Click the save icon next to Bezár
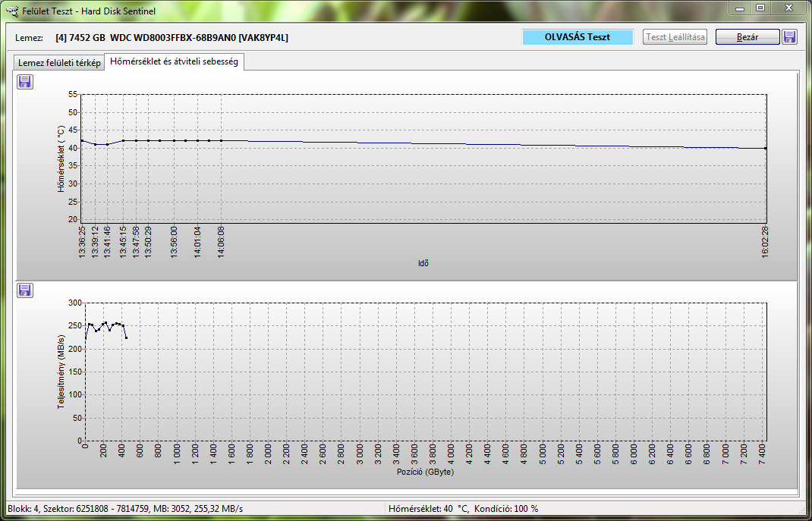This screenshot has height=521, width=812. point(789,36)
